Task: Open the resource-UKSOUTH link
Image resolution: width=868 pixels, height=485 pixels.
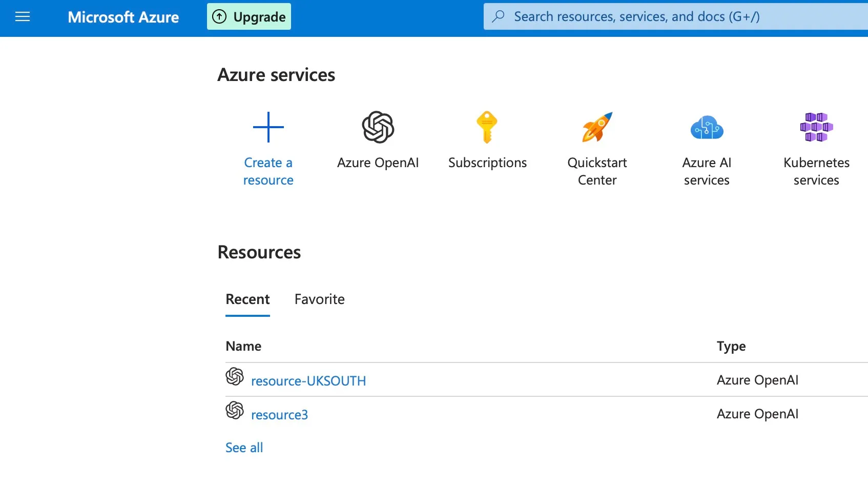Action: pos(308,381)
